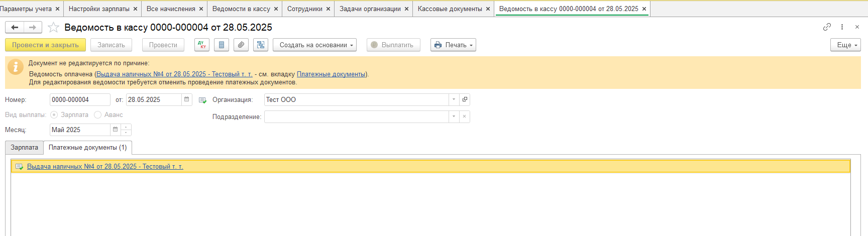
Task: Click the Провести и закрыть button
Action: tap(45, 45)
